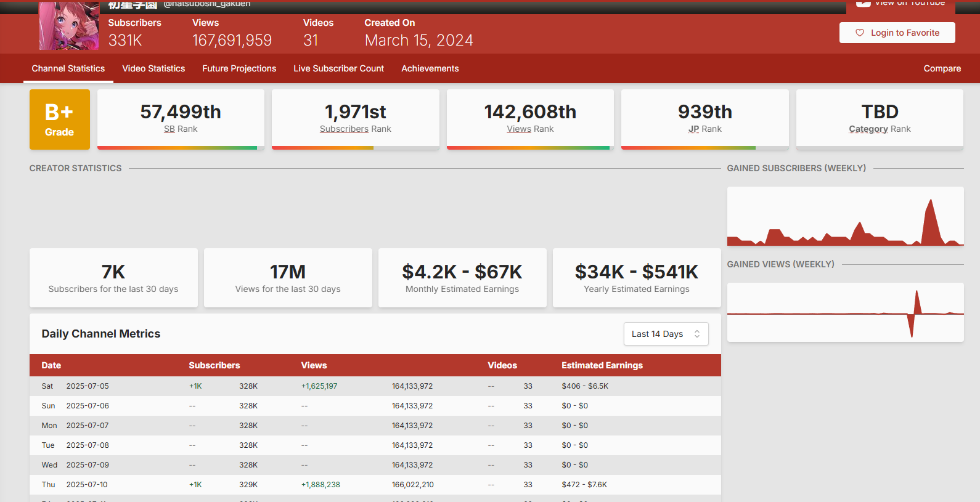Click the Views column header
The height and width of the screenshot is (502, 980).
pos(314,365)
